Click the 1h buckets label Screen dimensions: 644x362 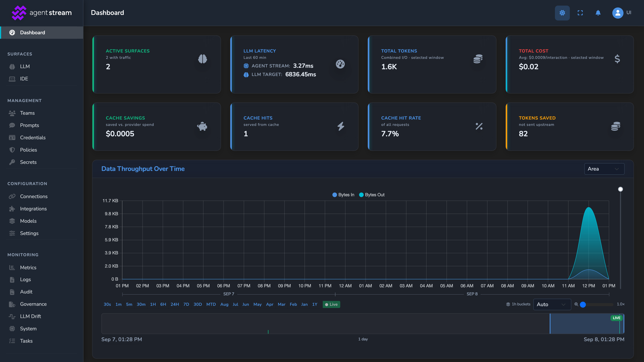[521, 304]
